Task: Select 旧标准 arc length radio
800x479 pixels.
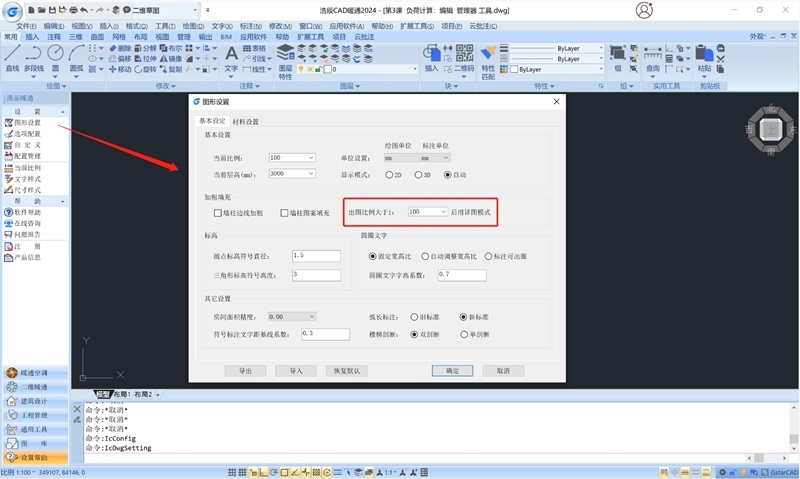Action: point(414,317)
